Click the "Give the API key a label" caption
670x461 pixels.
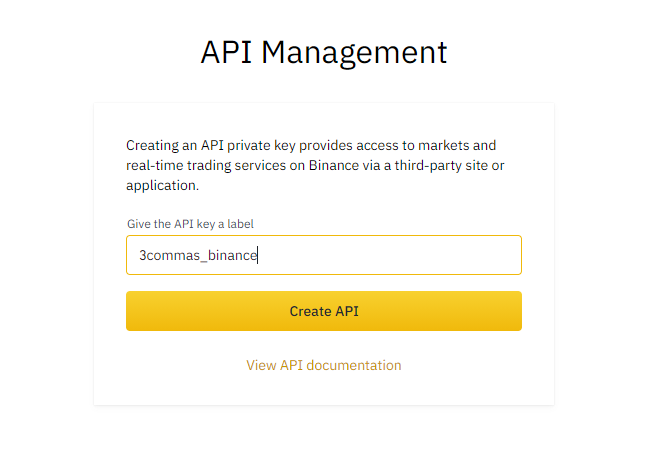197,224
